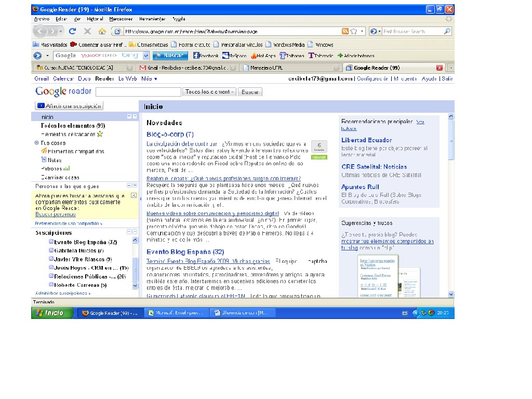Open the Windows Media bookmark
This screenshot has width=532, height=399.
click(285, 45)
